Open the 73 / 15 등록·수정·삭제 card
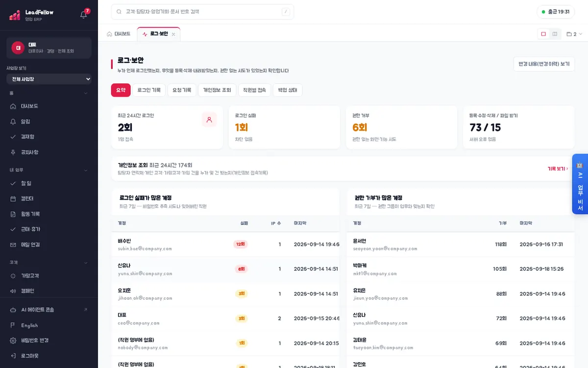Image resolution: width=588 pixels, height=368 pixels. pos(519,128)
